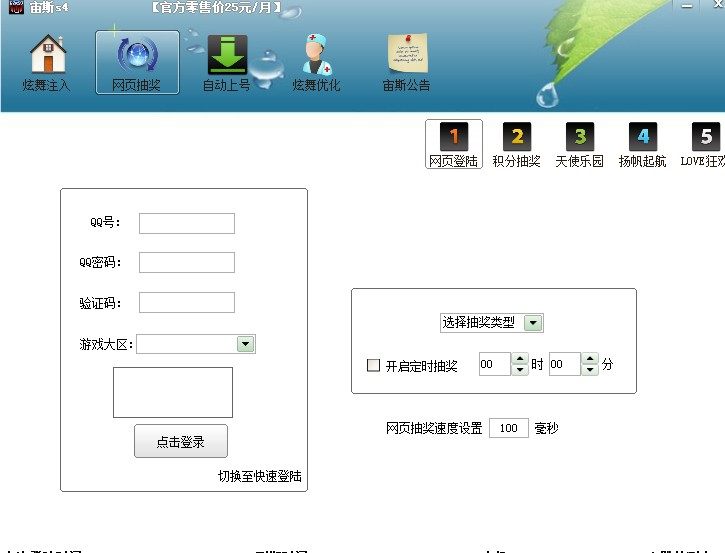Decrease the minute value with down arrow
This screenshot has height=553, width=725.
tap(590, 371)
